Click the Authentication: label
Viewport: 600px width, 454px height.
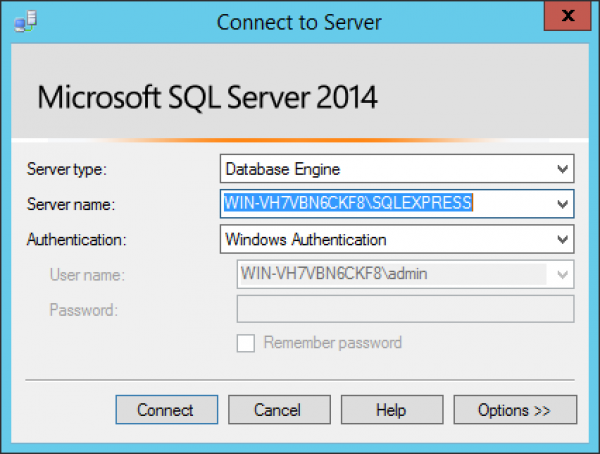pos(77,240)
